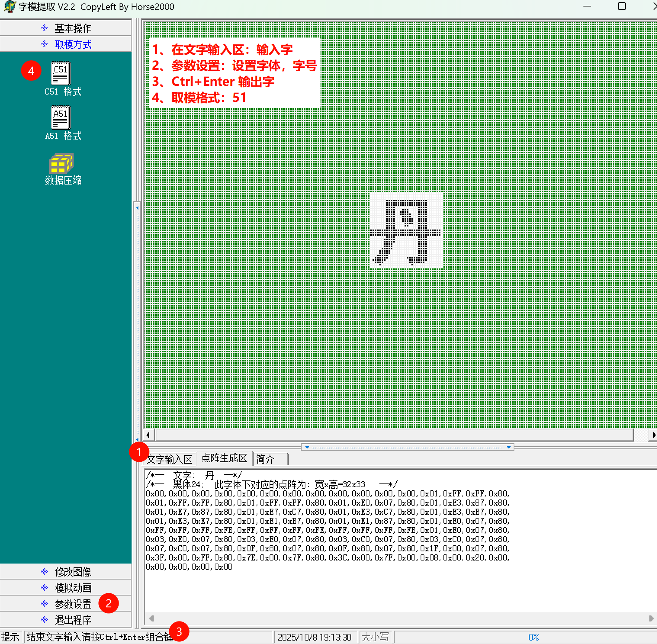The width and height of the screenshot is (657, 644).
Task: Open the 修改图像 menu section
Action: tap(66, 572)
